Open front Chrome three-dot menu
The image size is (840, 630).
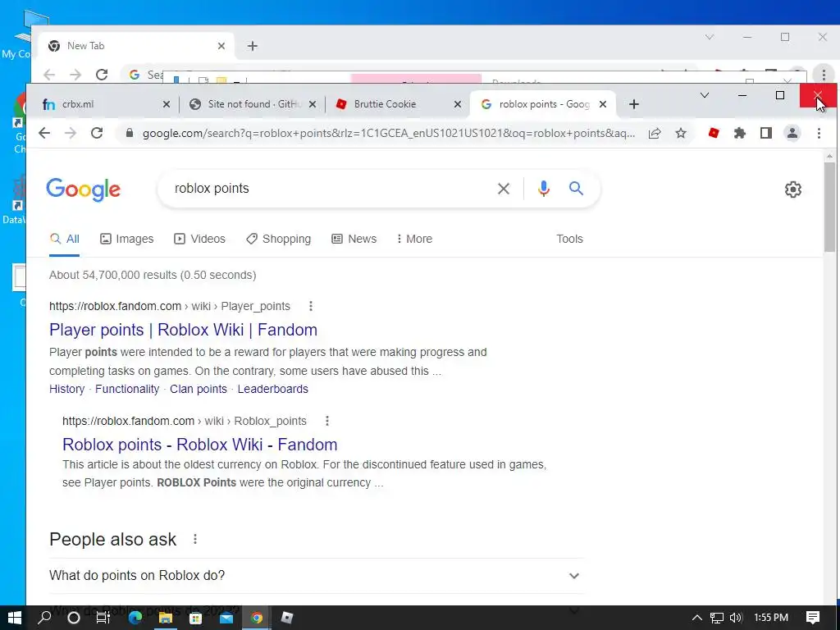tap(819, 133)
